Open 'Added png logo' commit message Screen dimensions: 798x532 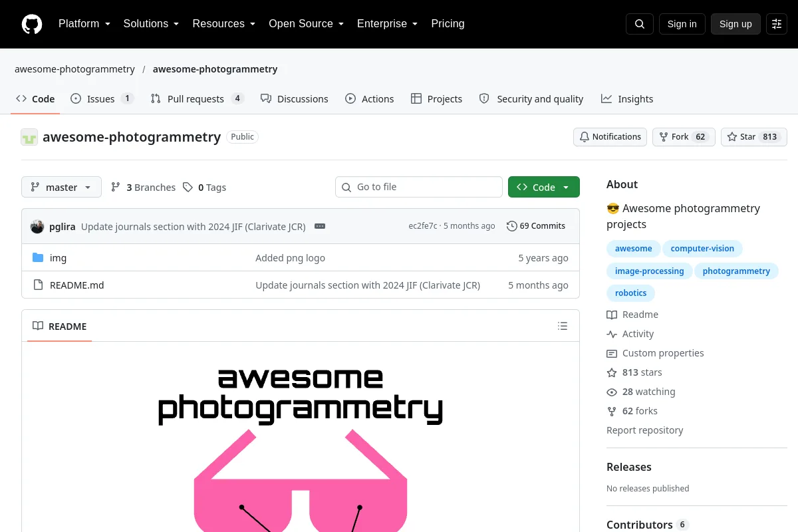291,257
